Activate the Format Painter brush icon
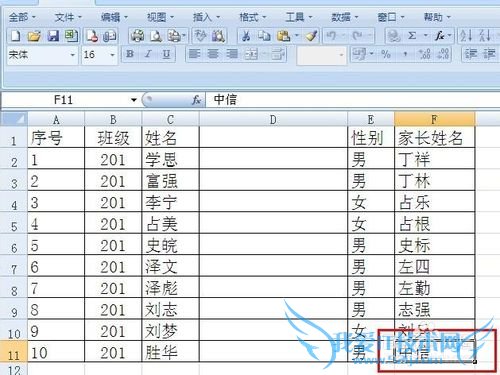The width and height of the screenshot is (500, 375). tap(312, 36)
